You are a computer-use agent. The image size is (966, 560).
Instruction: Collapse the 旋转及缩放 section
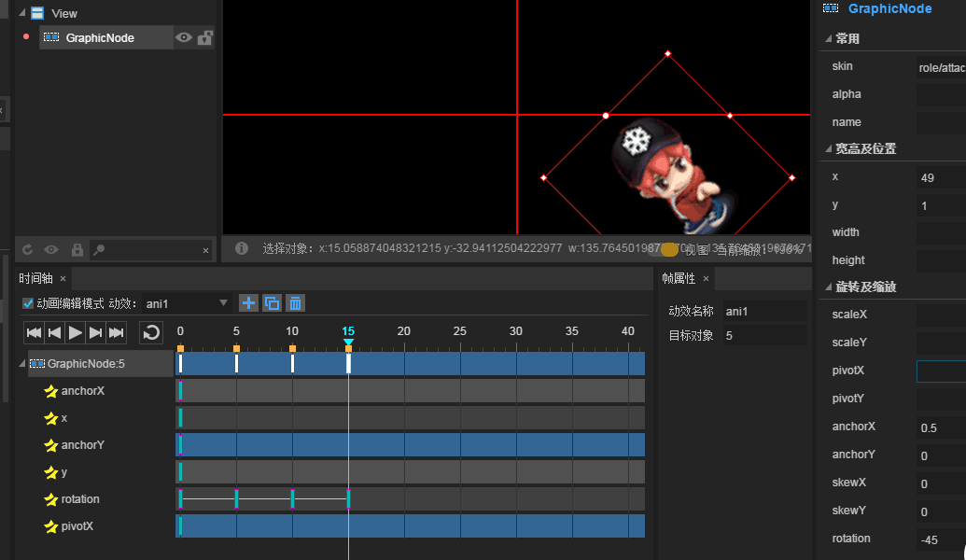[x=828, y=287]
